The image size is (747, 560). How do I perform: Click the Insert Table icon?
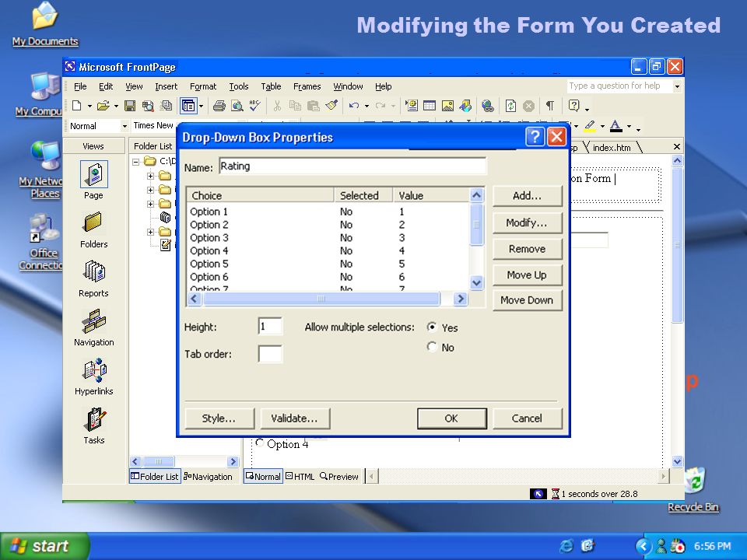[x=430, y=106]
